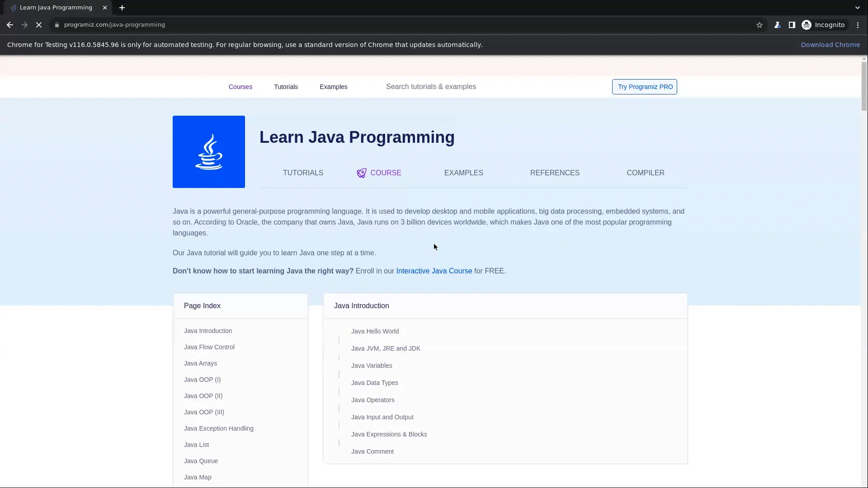
Task: Click the rocket icon next to COURSE
Action: pyautogui.click(x=361, y=173)
